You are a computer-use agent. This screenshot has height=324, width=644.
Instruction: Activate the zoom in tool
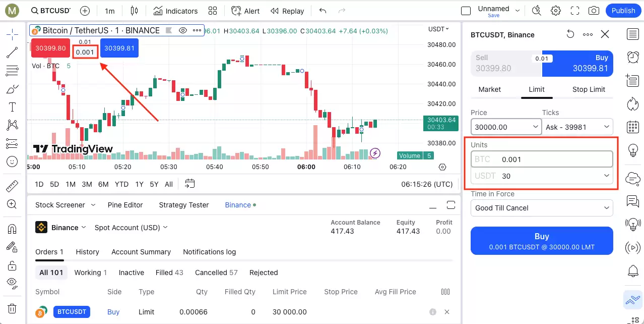[x=12, y=204]
